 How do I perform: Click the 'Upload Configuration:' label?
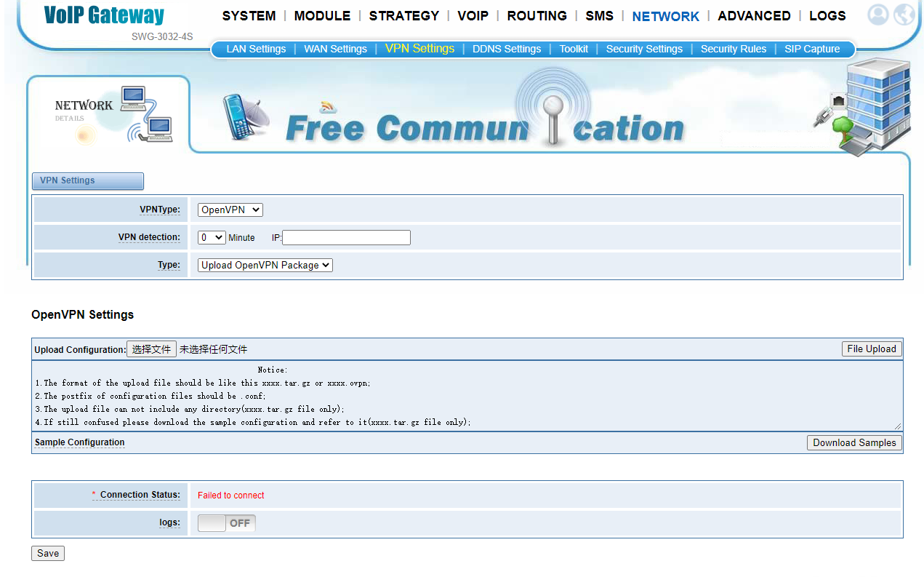click(80, 350)
